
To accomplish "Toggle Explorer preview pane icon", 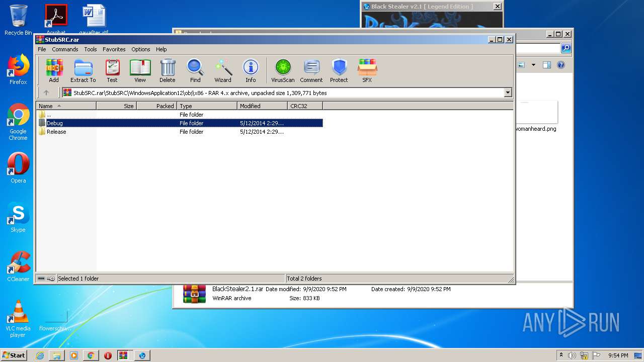I will 547,65.
